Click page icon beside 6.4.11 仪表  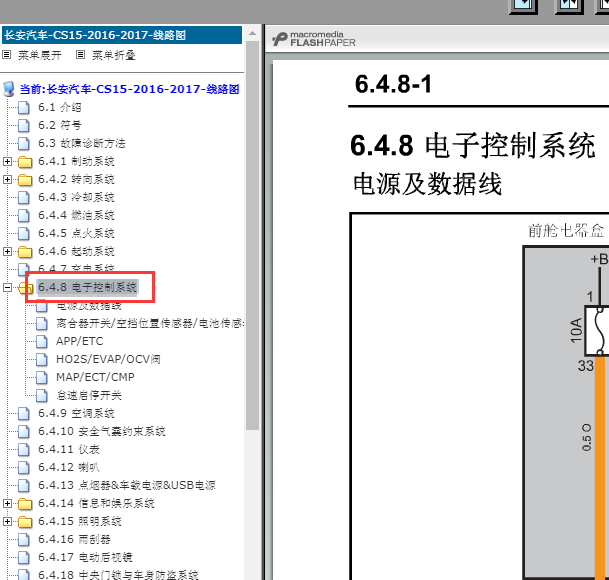click(x=24, y=449)
